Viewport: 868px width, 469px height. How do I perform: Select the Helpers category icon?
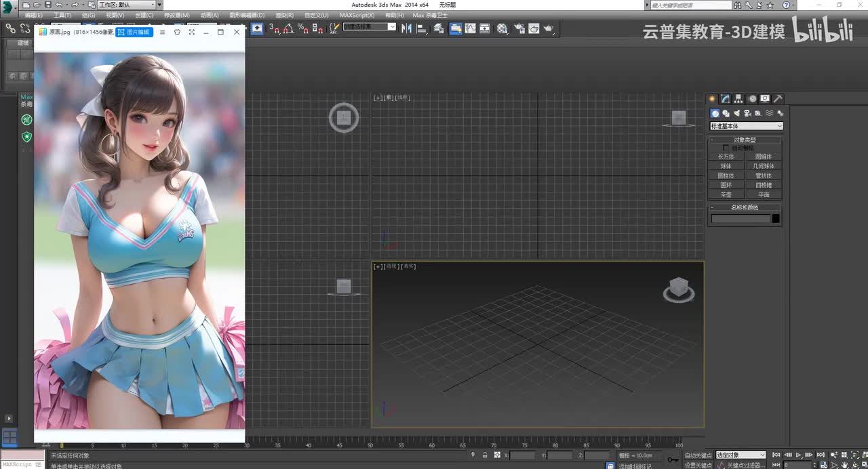point(758,113)
